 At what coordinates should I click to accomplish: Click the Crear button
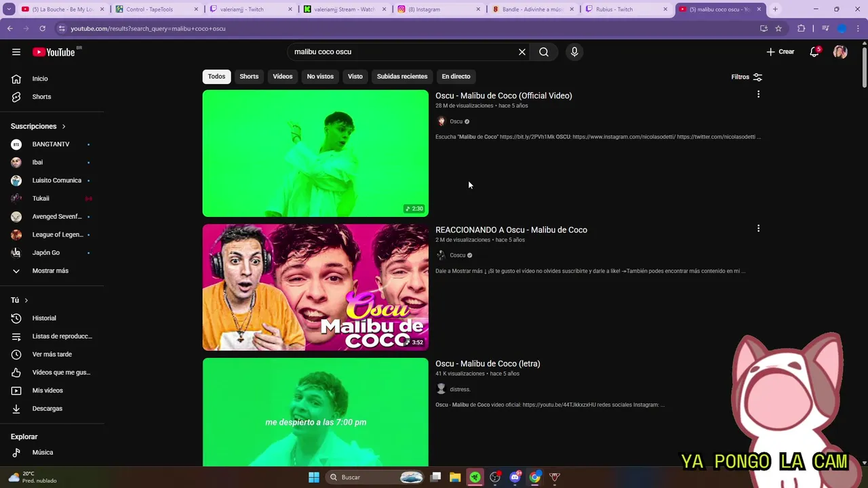pyautogui.click(x=781, y=52)
